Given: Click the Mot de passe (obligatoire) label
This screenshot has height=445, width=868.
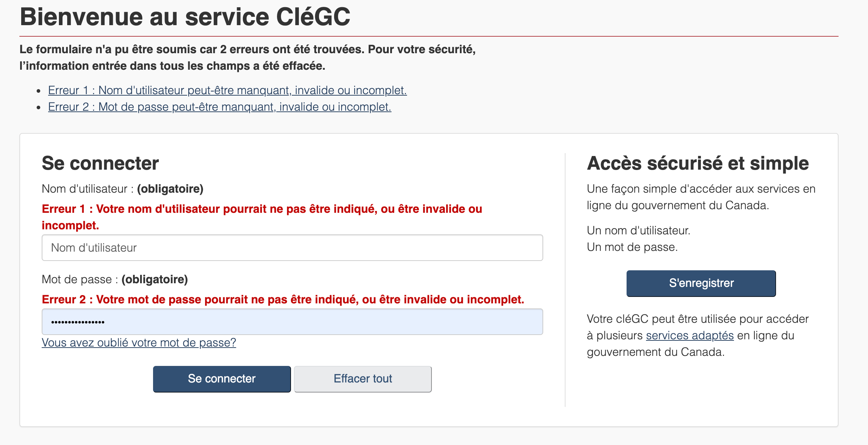Looking at the screenshot, I should [115, 279].
